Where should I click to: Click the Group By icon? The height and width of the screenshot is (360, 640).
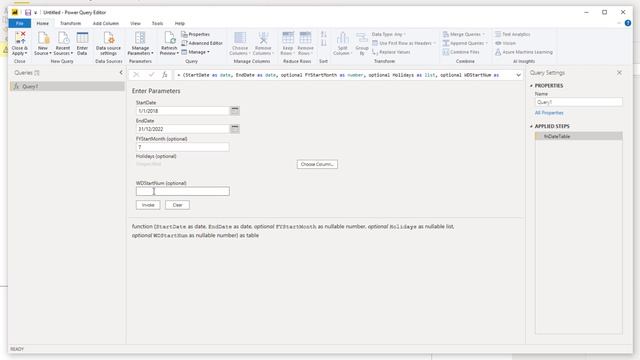362,38
